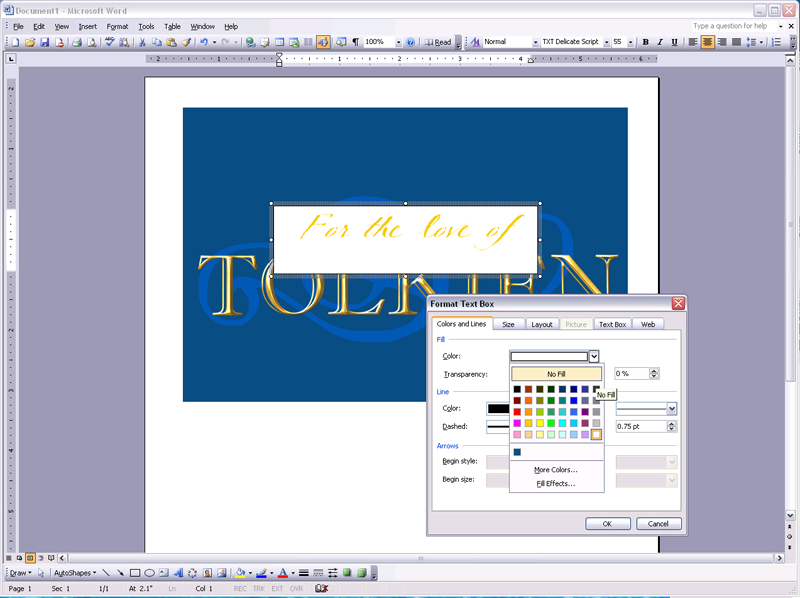Open 3-D Style options

(362, 573)
